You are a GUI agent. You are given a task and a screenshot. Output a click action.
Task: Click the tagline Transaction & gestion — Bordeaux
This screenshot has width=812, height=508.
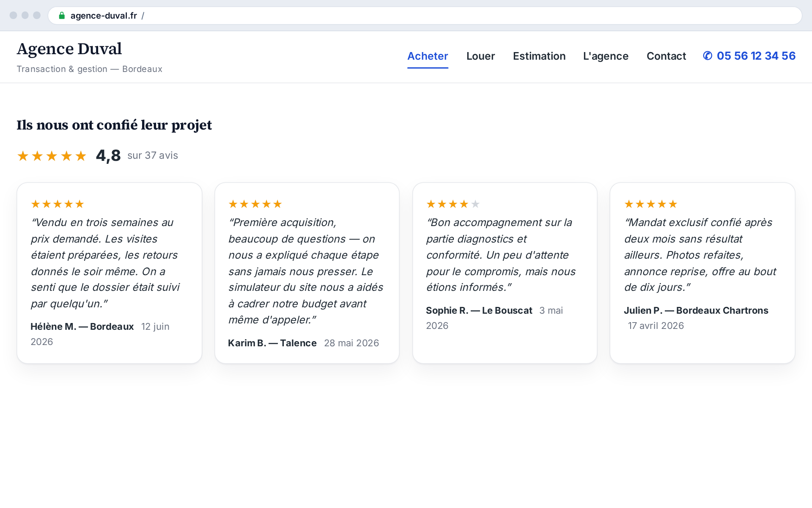point(90,69)
